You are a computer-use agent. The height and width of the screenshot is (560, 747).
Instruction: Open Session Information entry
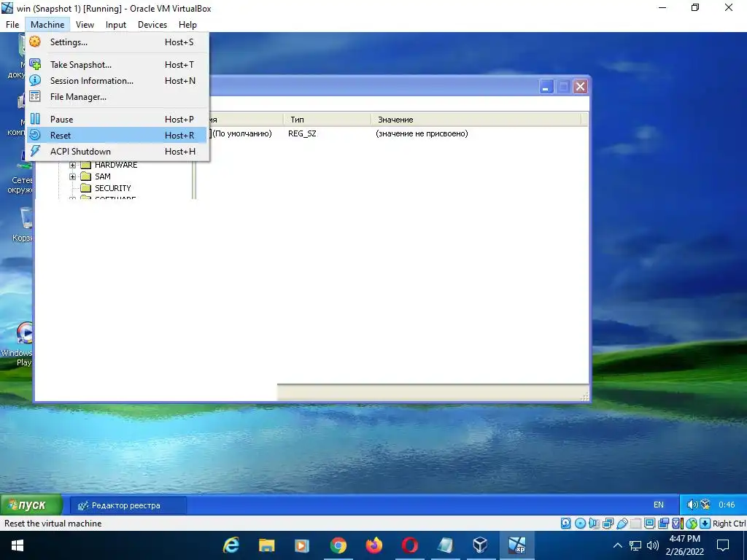(x=117, y=80)
